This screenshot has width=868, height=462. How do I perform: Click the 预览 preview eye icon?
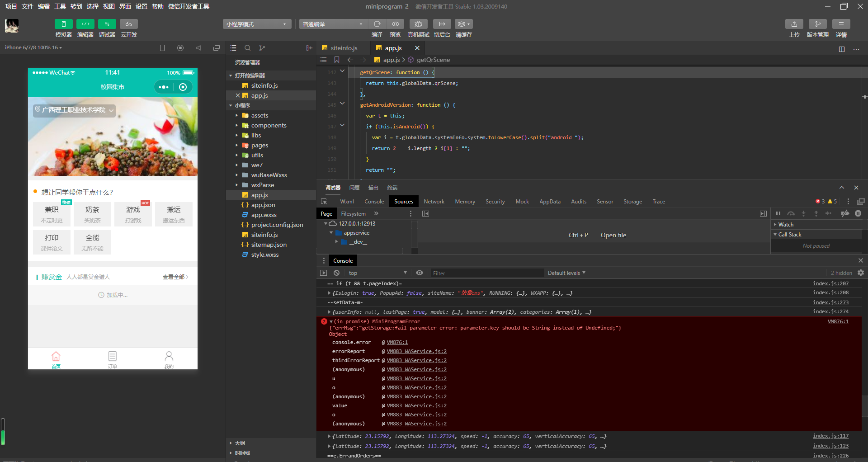coord(395,24)
